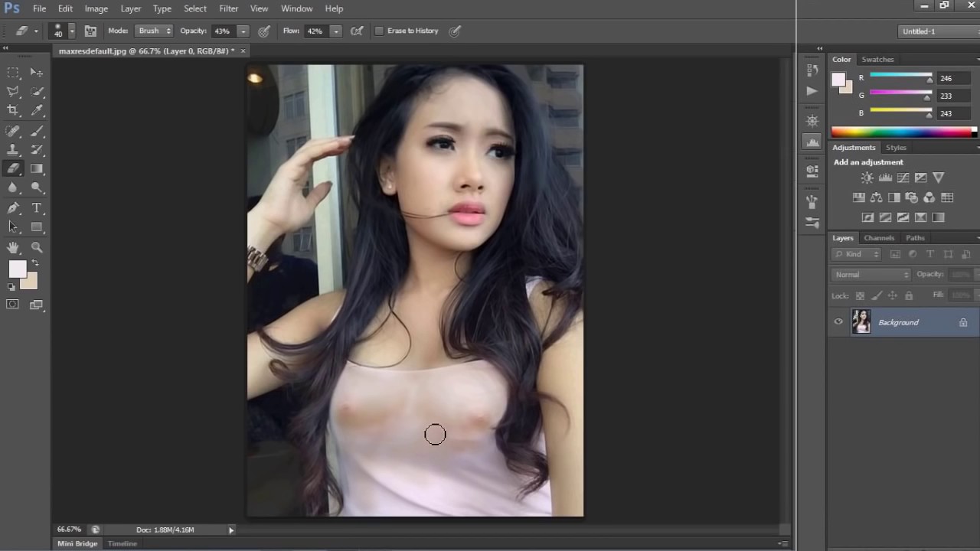Hide the Background layer with eye icon
Viewport: 980px width, 551px height.
(838, 322)
